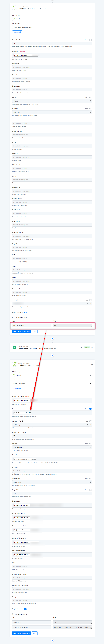Screen dimensions: 104x644
Task: Click the Website URL input field
Action: 52,169
